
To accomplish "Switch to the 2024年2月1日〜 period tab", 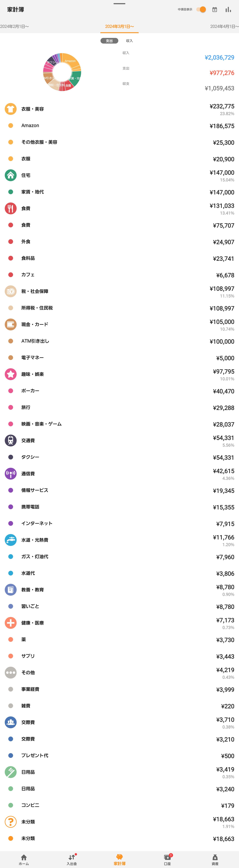I will point(15,26).
